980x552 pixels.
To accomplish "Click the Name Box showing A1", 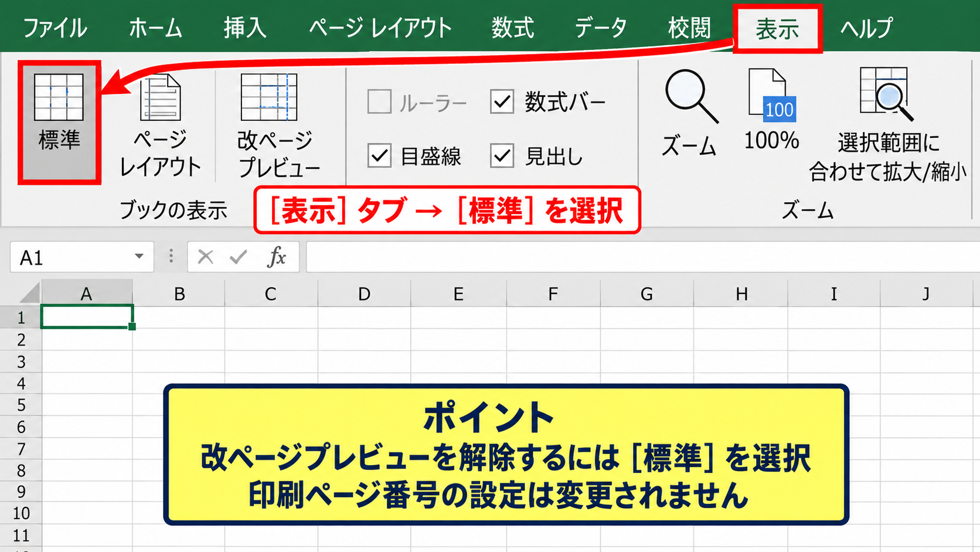I will pyautogui.click(x=82, y=257).
